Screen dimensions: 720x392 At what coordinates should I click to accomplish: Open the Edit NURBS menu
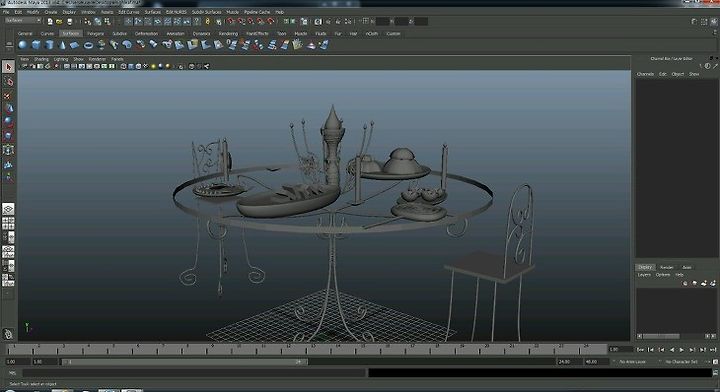click(176, 12)
